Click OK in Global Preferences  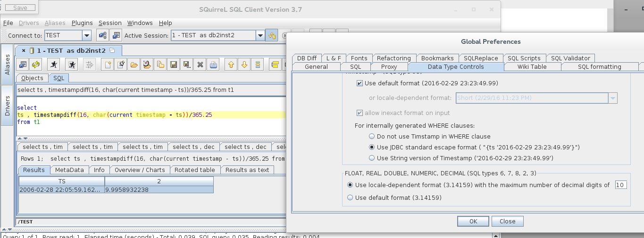(473, 221)
